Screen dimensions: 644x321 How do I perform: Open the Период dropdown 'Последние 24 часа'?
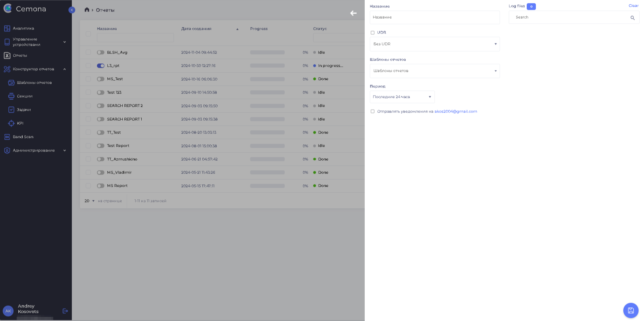[x=402, y=97]
